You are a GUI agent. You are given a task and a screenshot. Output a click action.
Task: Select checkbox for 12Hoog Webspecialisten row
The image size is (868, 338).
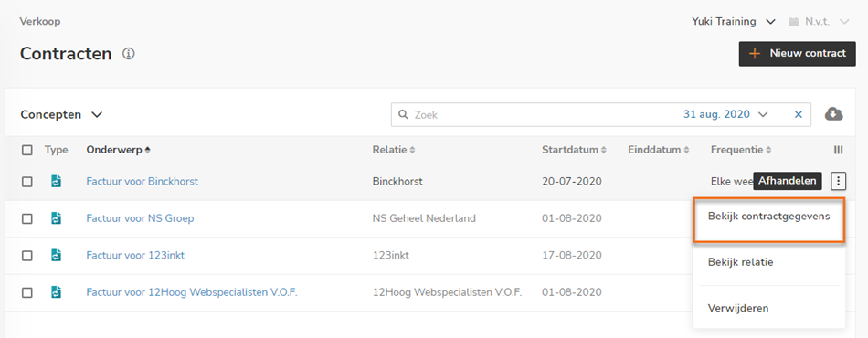(27, 292)
